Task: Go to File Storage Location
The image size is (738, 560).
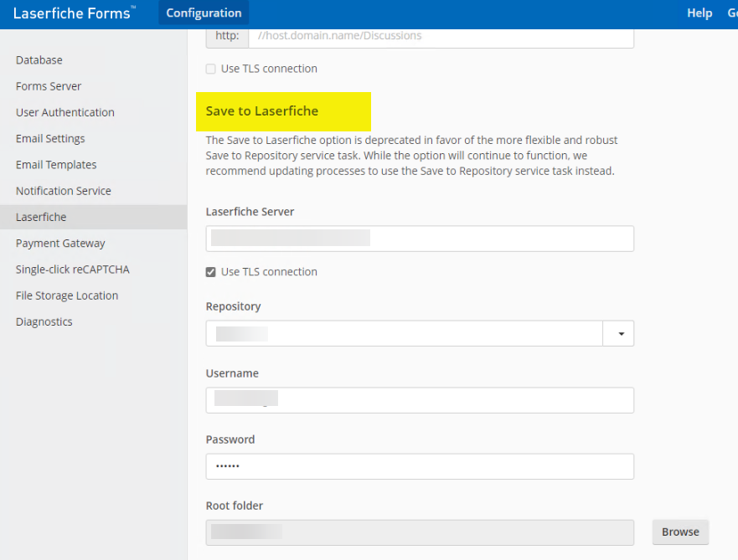Action: pos(67,295)
